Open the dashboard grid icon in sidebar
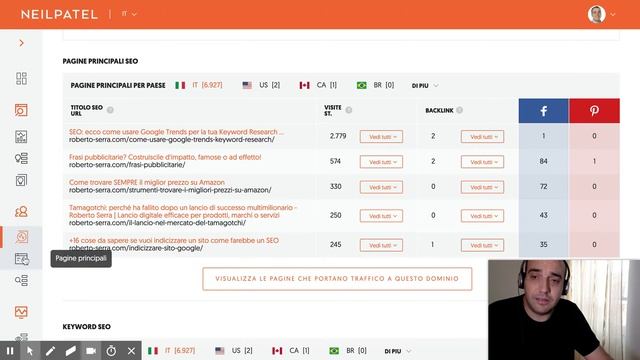Screen dimensions: 640x360 click(x=21, y=78)
